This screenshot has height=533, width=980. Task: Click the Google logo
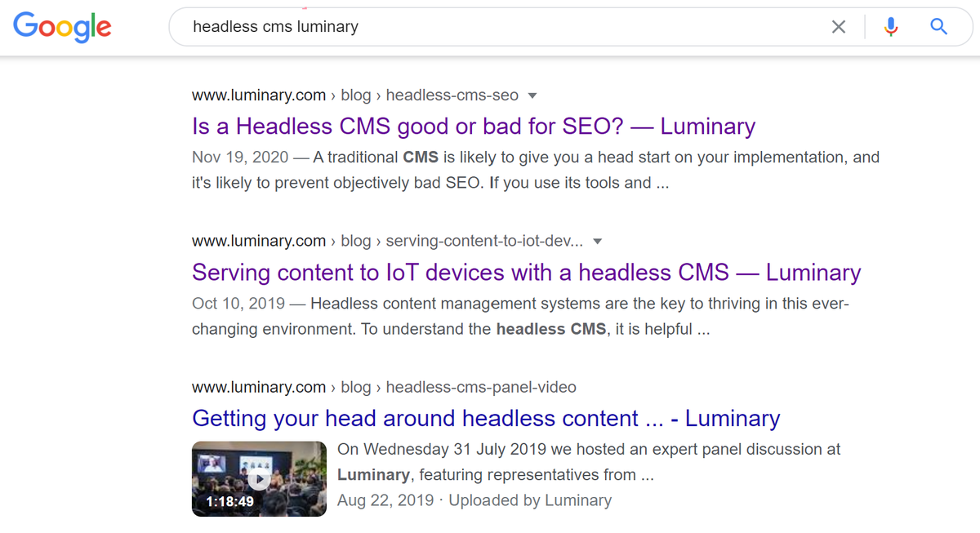tap(62, 27)
